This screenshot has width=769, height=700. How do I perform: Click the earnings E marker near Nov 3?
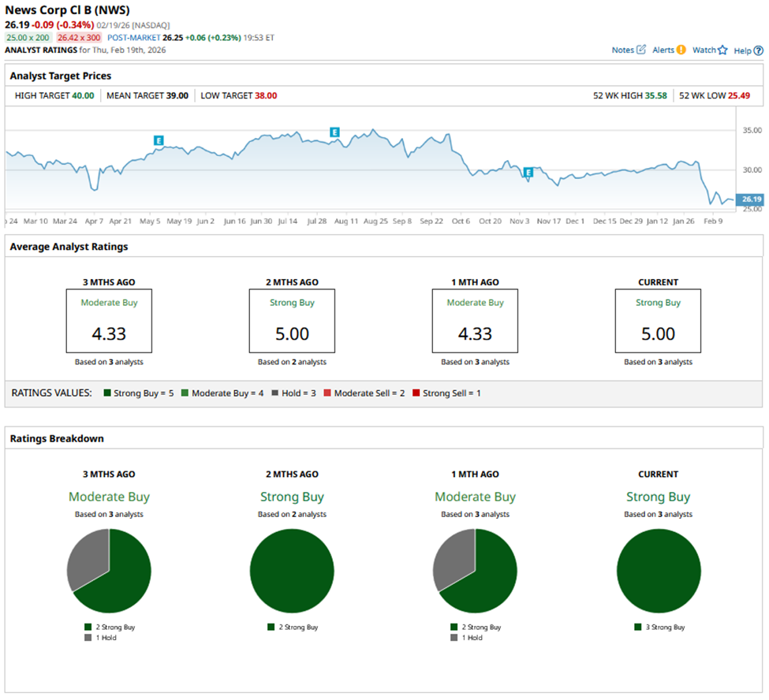(528, 172)
